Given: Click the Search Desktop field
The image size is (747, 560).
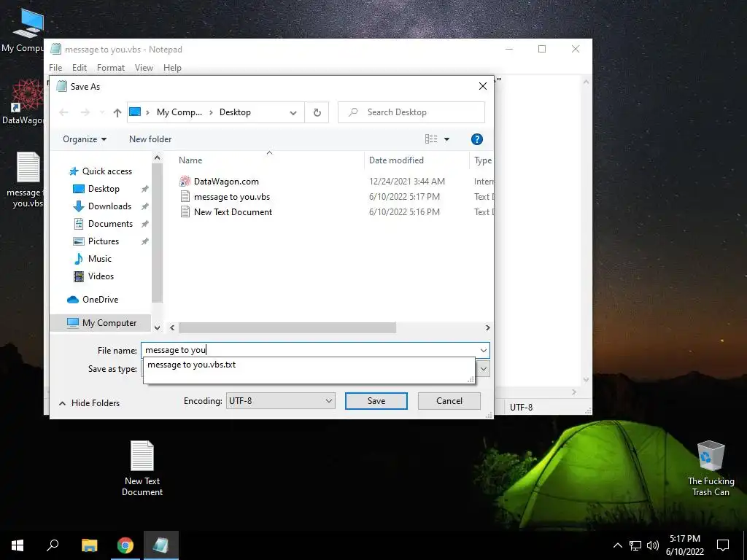Looking at the screenshot, I should pyautogui.click(x=411, y=112).
